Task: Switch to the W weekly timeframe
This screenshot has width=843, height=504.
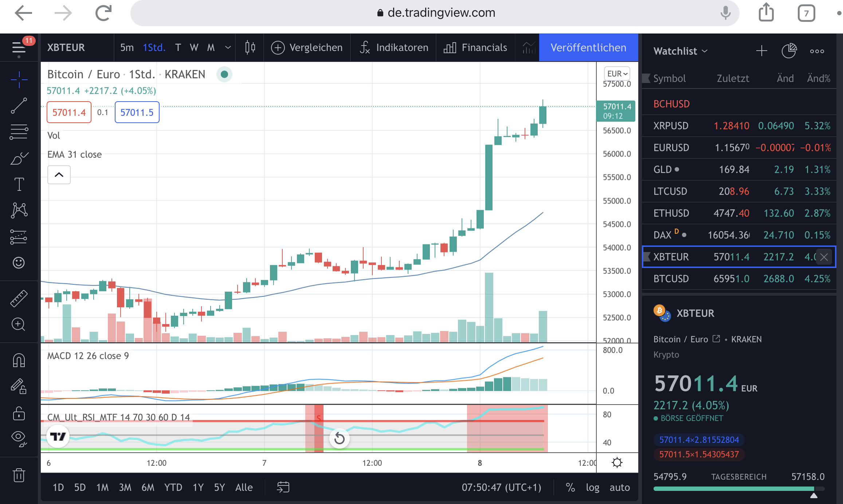Action: pyautogui.click(x=194, y=47)
